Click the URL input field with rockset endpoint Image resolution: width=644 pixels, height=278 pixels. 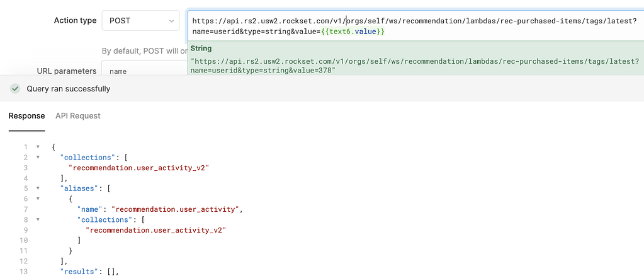(x=415, y=26)
